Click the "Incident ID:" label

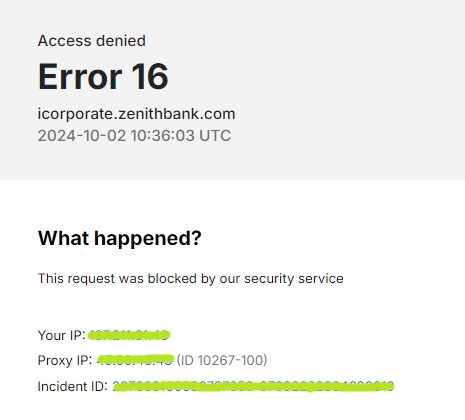pyautogui.click(x=73, y=387)
